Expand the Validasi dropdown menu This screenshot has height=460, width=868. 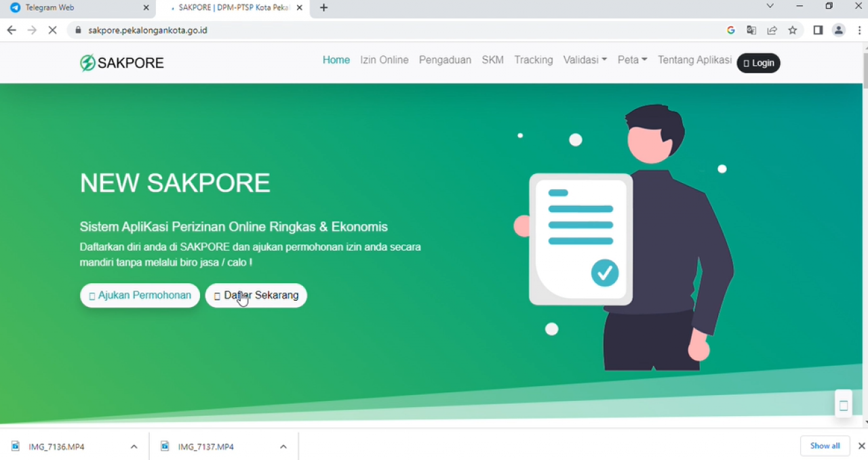(x=585, y=60)
